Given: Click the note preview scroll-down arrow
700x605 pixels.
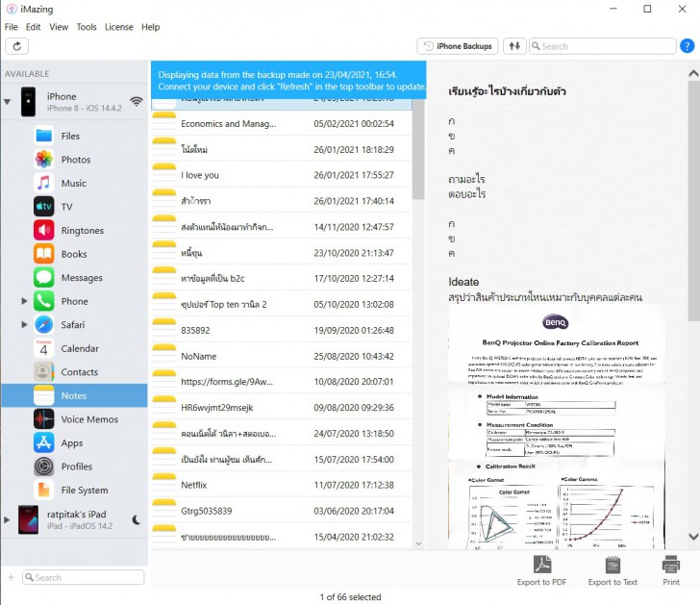Looking at the screenshot, I should [x=693, y=536].
